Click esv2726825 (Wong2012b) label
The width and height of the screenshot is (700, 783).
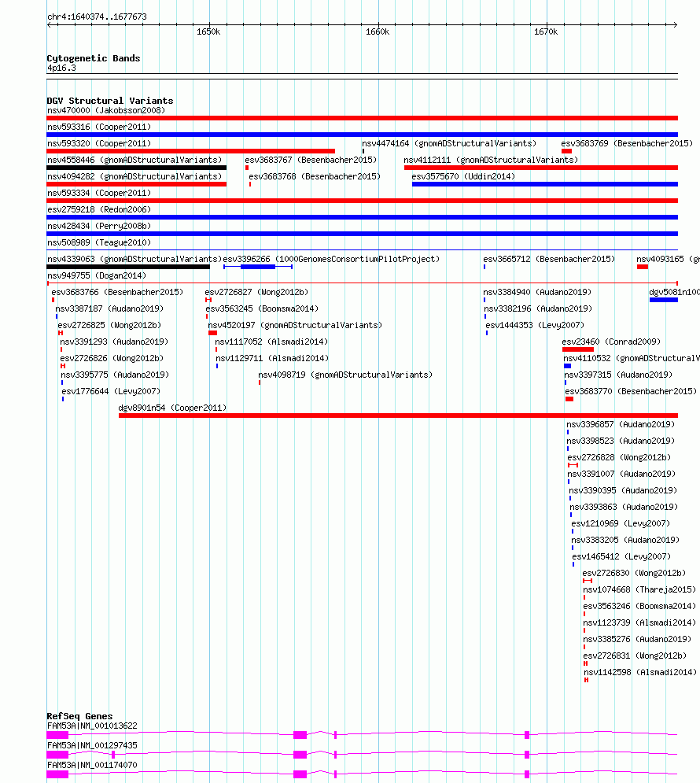click(x=109, y=324)
